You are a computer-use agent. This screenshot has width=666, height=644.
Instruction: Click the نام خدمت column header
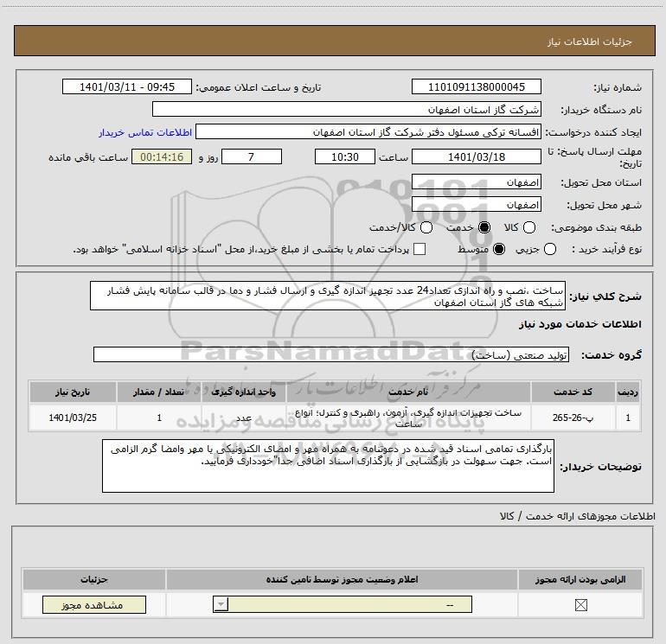point(408,392)
